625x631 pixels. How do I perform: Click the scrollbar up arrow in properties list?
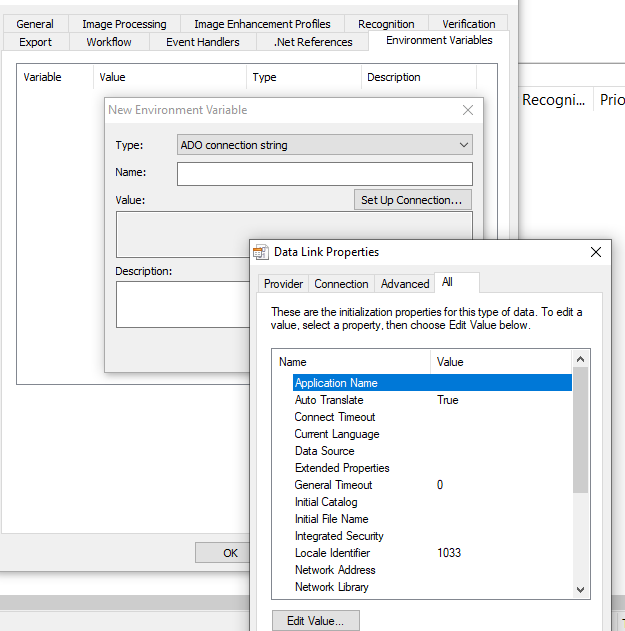pos(580,359)
